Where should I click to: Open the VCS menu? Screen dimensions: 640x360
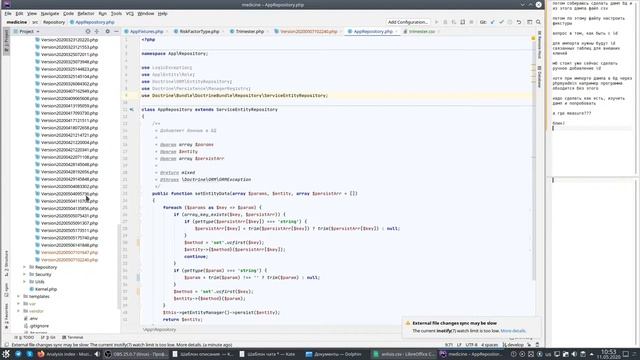pos(130,13)
